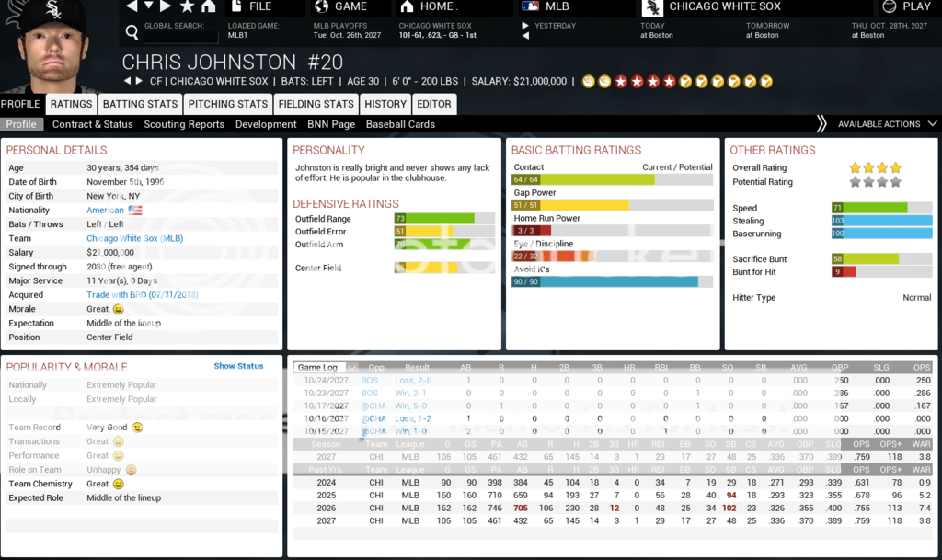The image size is (942, 560).
Task: Expand the Available Actions menu
Action: (879, 124)
